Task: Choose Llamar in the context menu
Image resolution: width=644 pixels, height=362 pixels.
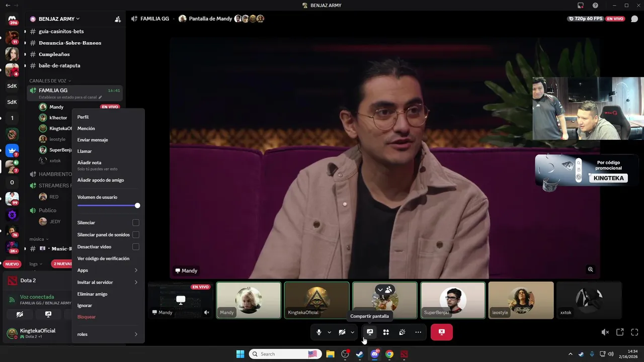Action: (x=108, y=151)
